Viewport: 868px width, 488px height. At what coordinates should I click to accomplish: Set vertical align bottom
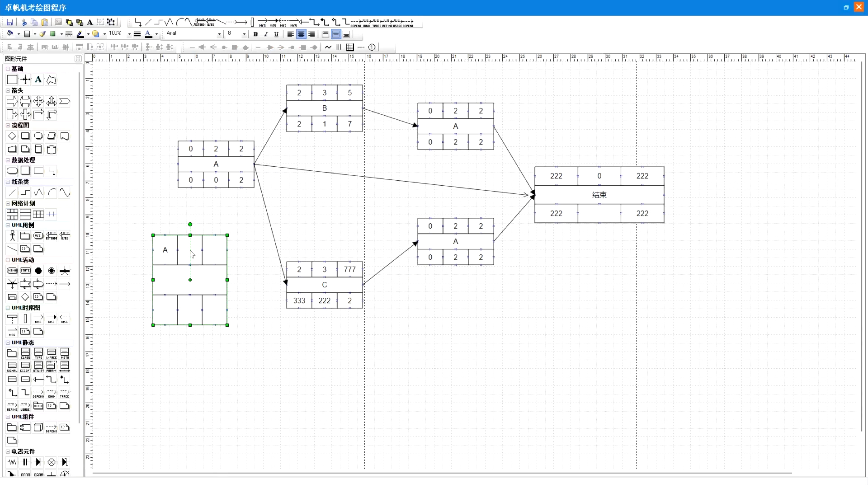pyautogui.click(x=346, y=34)
